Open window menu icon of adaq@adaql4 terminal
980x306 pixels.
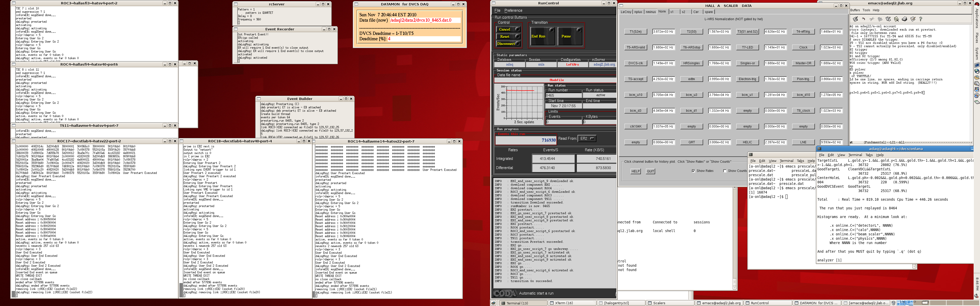click(x=820, y=149)
